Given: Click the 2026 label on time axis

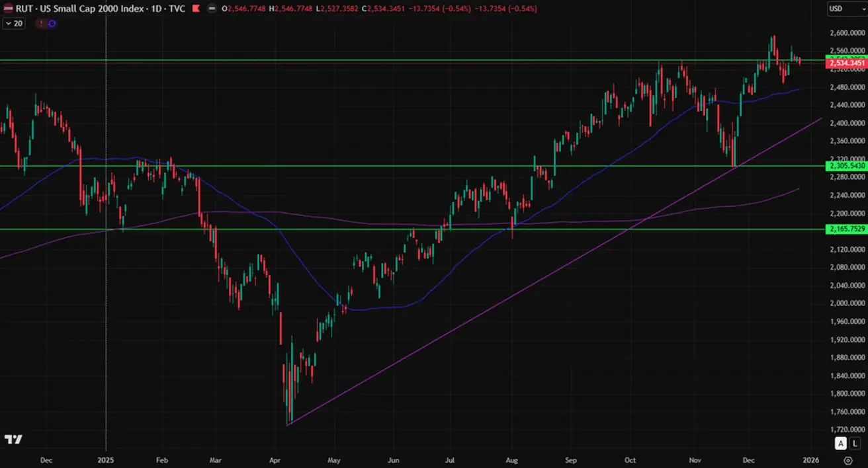Looking at the screenshot, I should point(810,460).
